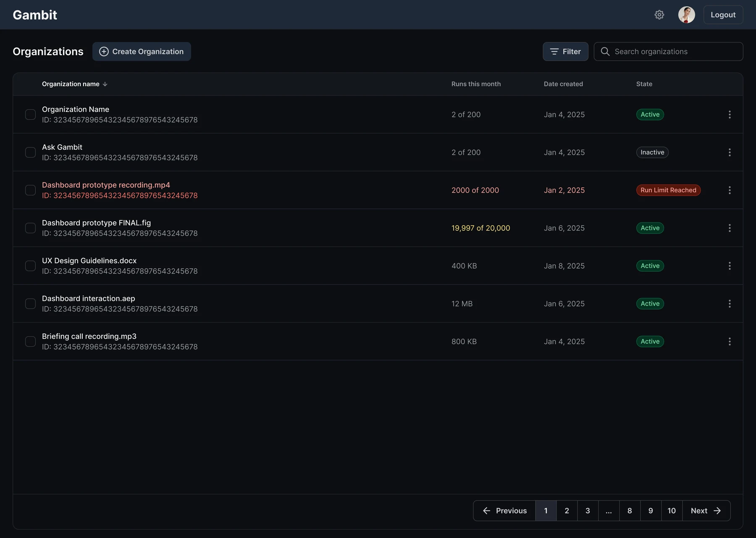Image resolution: width=756 pixels, height=538 pixels.
Task: Click the 19,997 of 20,000 value
Action: click(481, 228)
